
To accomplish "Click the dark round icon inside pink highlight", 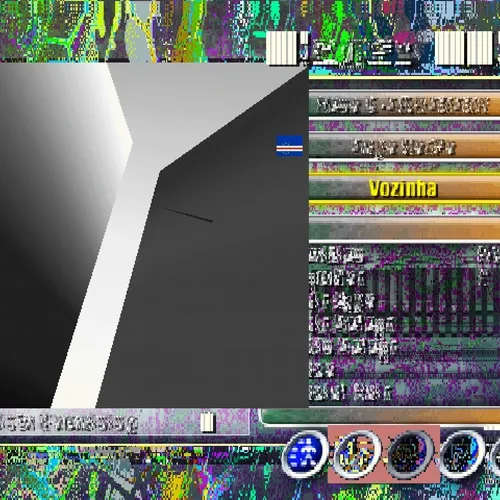I will pos(410,453).
